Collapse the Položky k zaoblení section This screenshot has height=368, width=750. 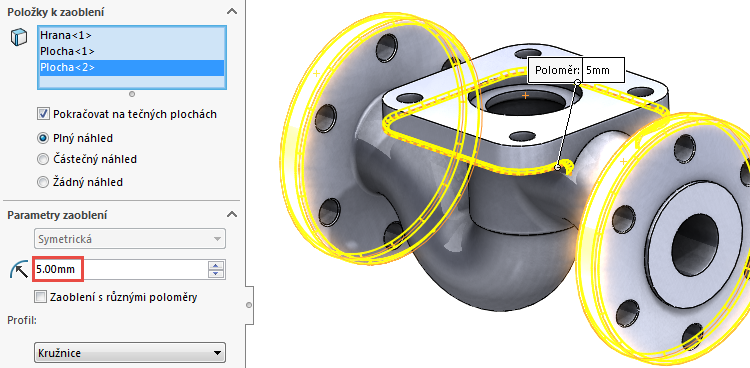tap(232, 11)
